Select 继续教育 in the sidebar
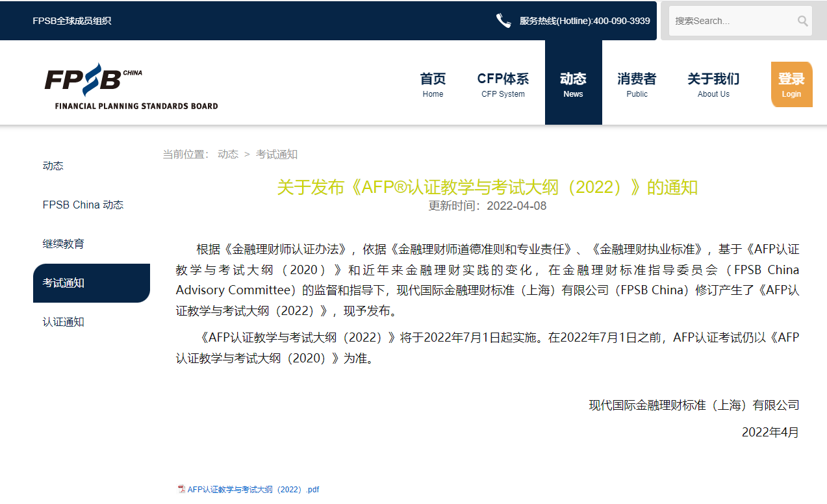Viewport: 827px width, 504px height. point(64,244)
